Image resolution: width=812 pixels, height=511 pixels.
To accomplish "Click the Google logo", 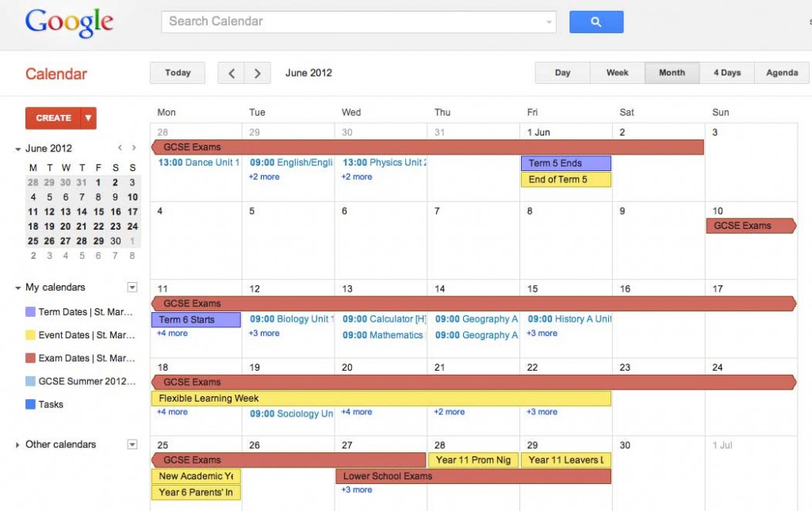I will [x=68, y=22].
